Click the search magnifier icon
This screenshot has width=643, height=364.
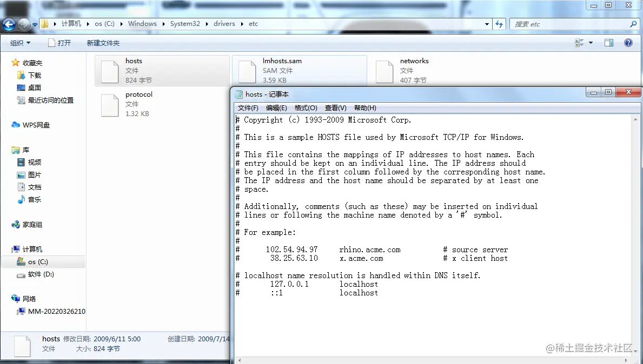click(x=633, y=24)
